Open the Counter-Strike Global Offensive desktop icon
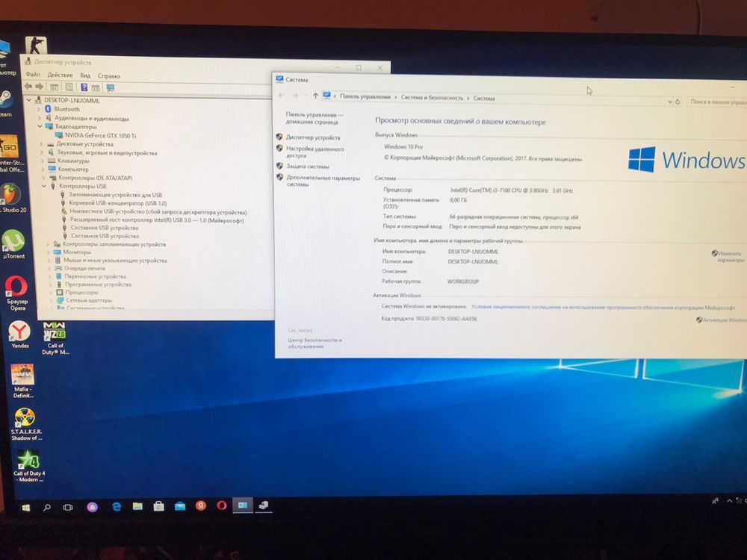This screenshot has width=747, height=560. (x=10, y=153)
